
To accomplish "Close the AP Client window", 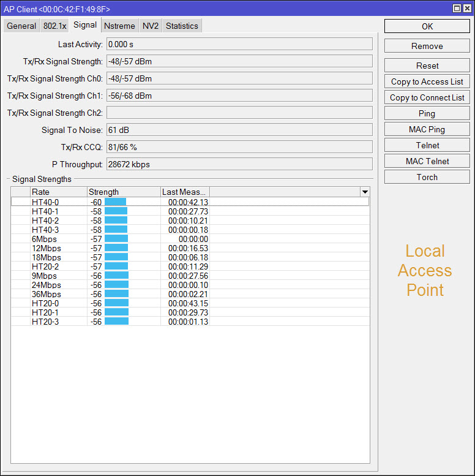I will [467, 8].
